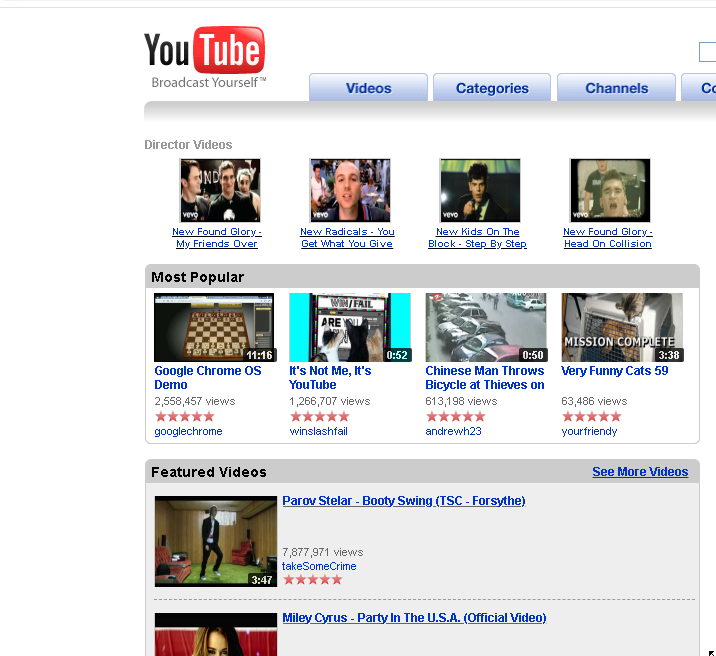The image size is (716, 656).
Task: Click the Most Popular heading
Action: (197, 277)
